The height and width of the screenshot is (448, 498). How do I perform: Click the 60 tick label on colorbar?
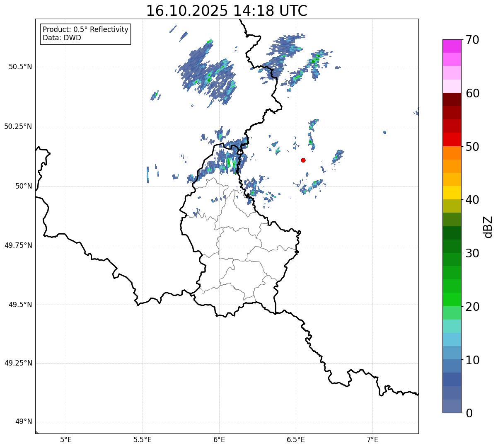pyautogui.click(x=472, y=93)
